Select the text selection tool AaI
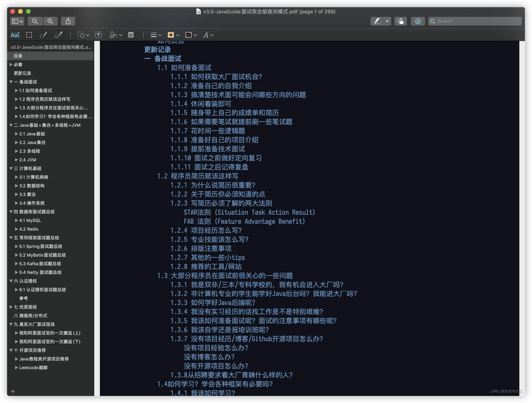The height and width of the screenshot is (403, 532). click(x=15, y=35)
